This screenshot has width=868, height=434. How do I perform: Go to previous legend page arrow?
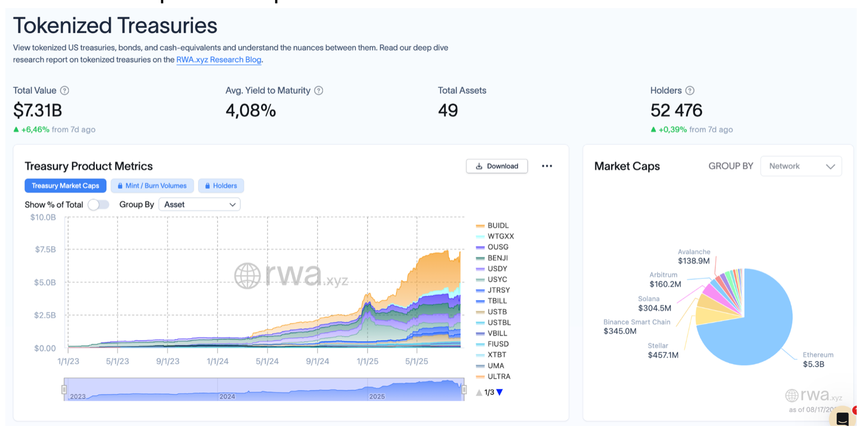coord(479,392)
